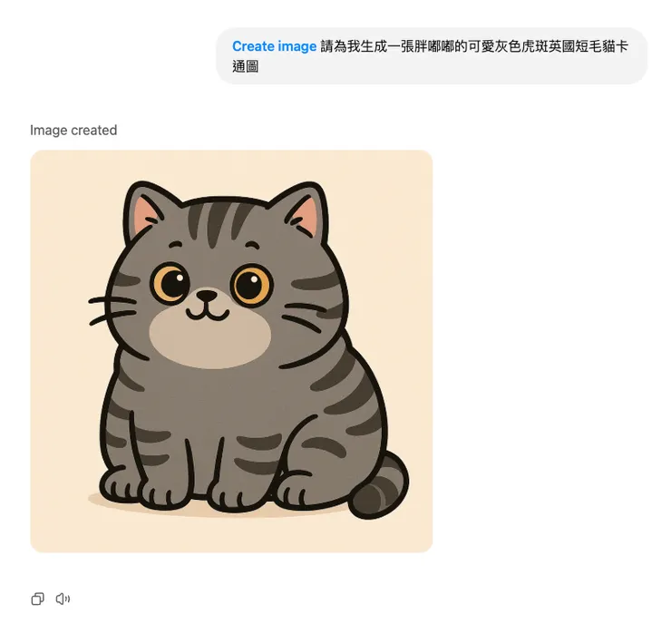Click the cat's left pink ear
671x644 pixels.
pos(144,212)
